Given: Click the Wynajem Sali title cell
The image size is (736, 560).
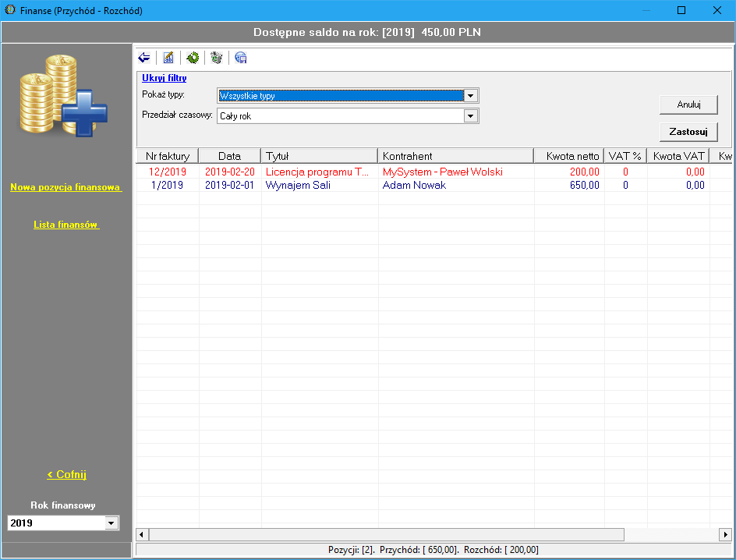Looking at the screenshot, I should 320,185.
